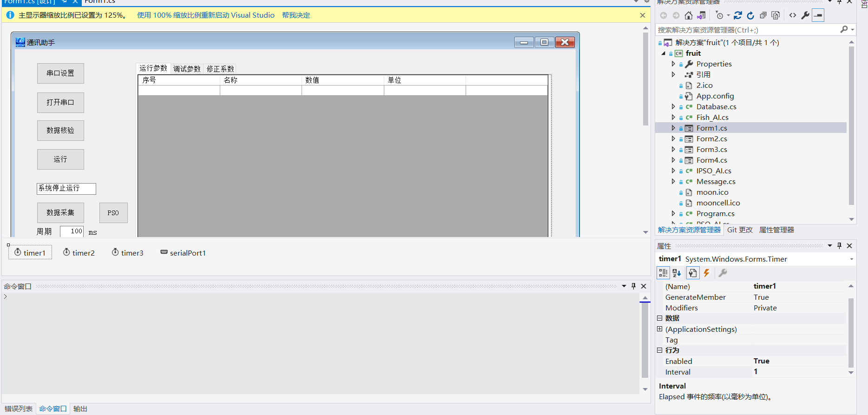Viewport: 868px width, 415px height.
Task: Switch to the 修正系数 tab
Action: (220, 69)
